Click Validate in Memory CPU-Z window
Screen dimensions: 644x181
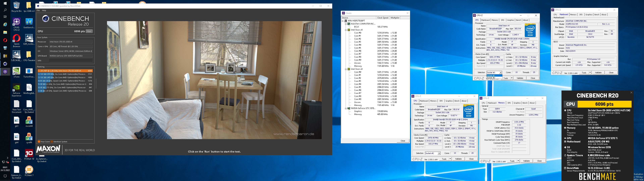click(526, 161)
